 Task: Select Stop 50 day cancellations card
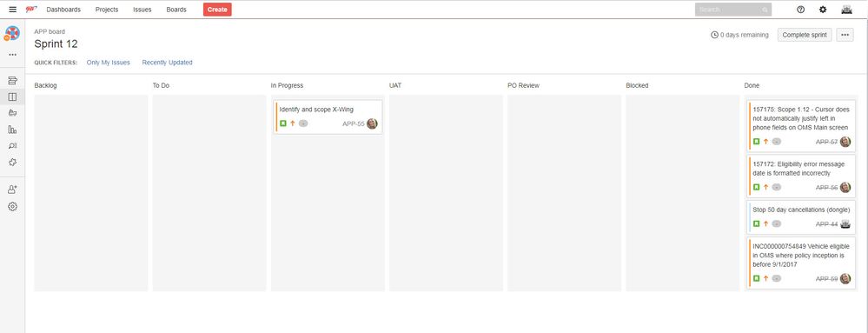pyautogui.click(x=802, y=216)
